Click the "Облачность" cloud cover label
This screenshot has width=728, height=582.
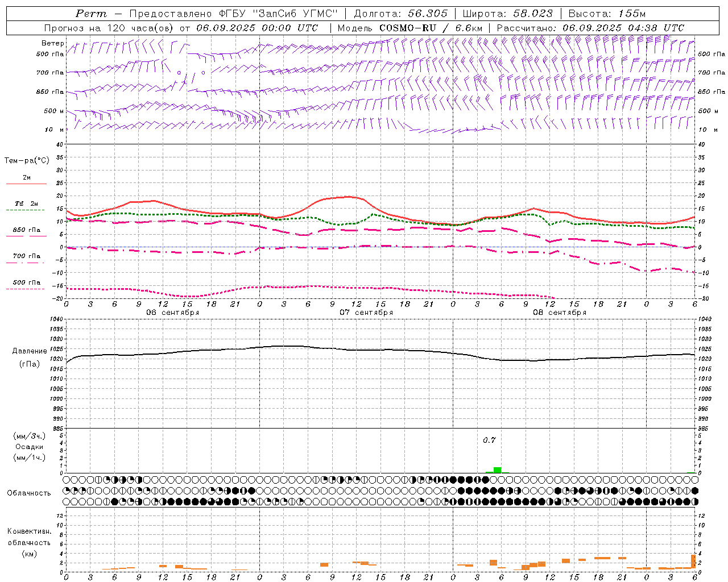pos(29,493)
